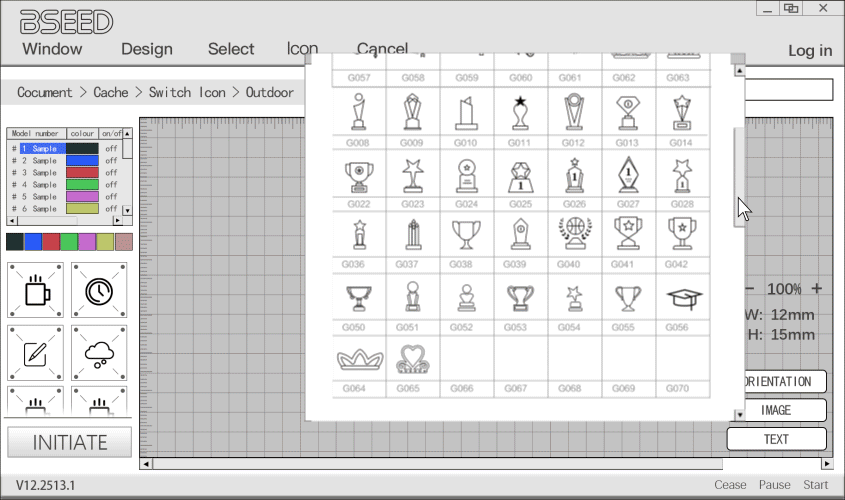Toggle on/off state of model 3 Sample
The image size is (845, 500).
pos(111,173)
